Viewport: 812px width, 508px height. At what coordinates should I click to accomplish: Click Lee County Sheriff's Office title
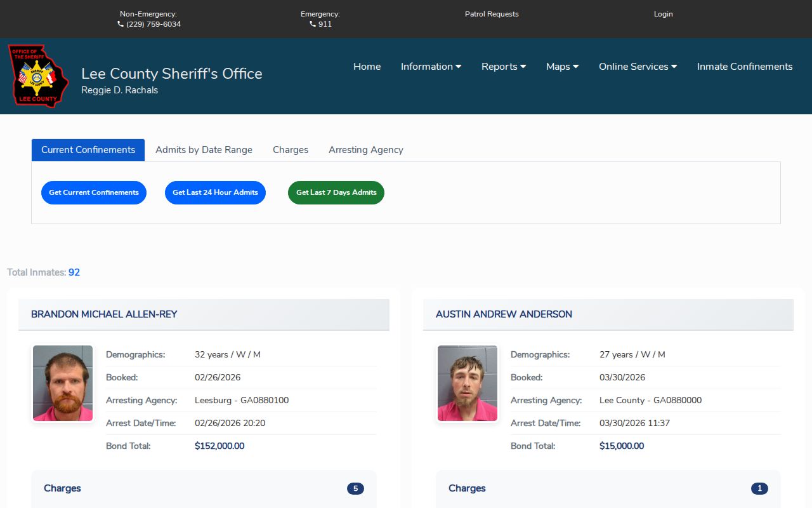(172, 74)
